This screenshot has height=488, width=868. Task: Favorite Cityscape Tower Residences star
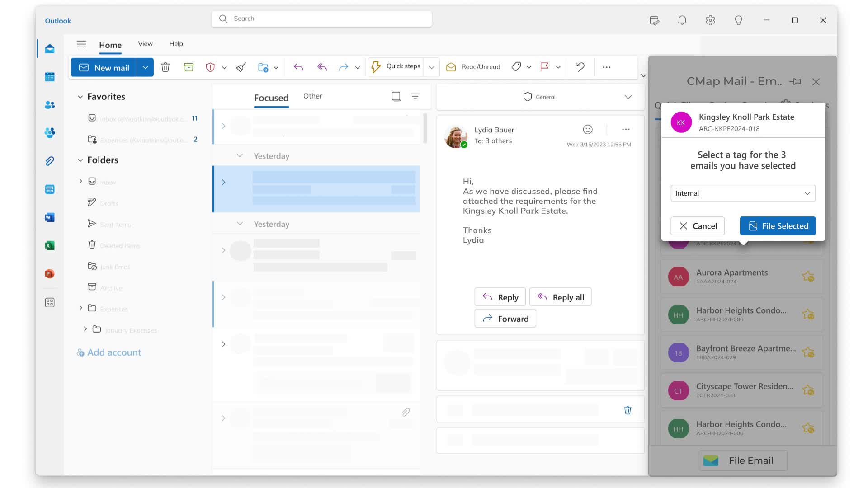click(808, 390)
